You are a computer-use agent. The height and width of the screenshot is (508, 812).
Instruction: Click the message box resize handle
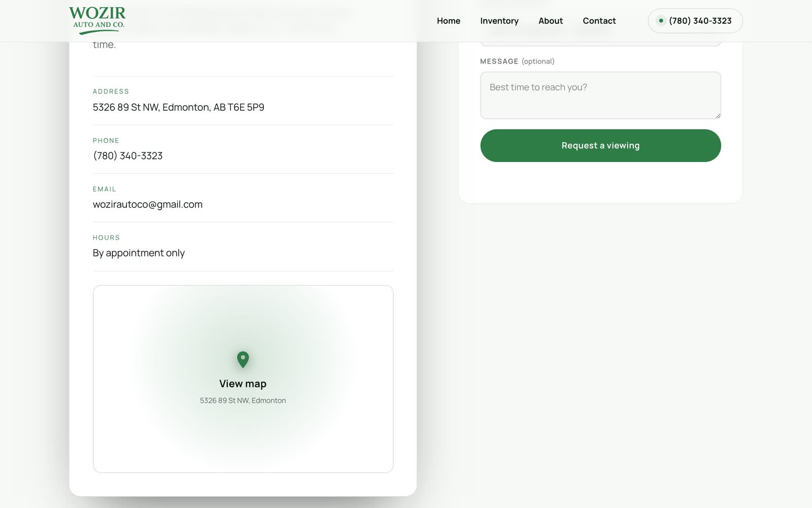718,115
